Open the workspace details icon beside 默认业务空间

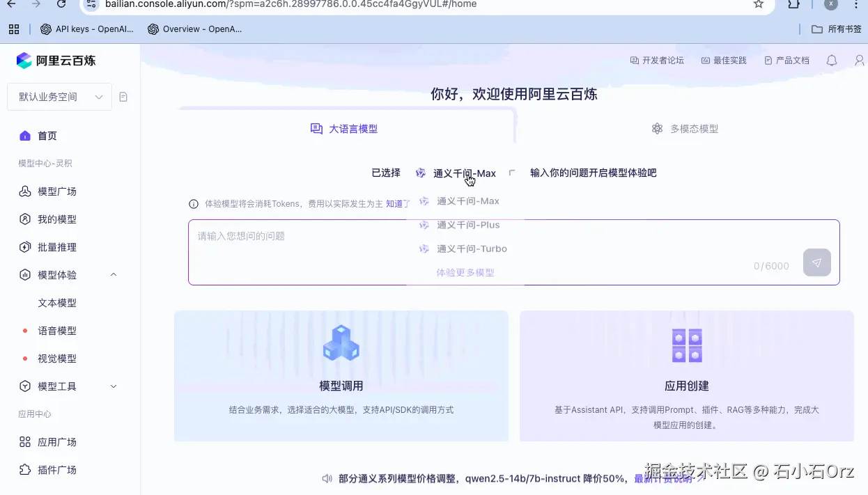tap(123, 97)
